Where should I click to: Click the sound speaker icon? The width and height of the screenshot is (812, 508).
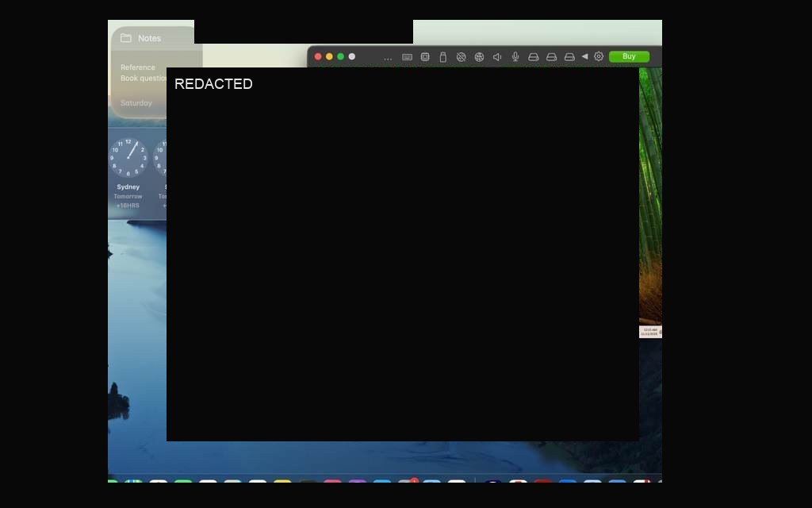[x=497, y=57]
